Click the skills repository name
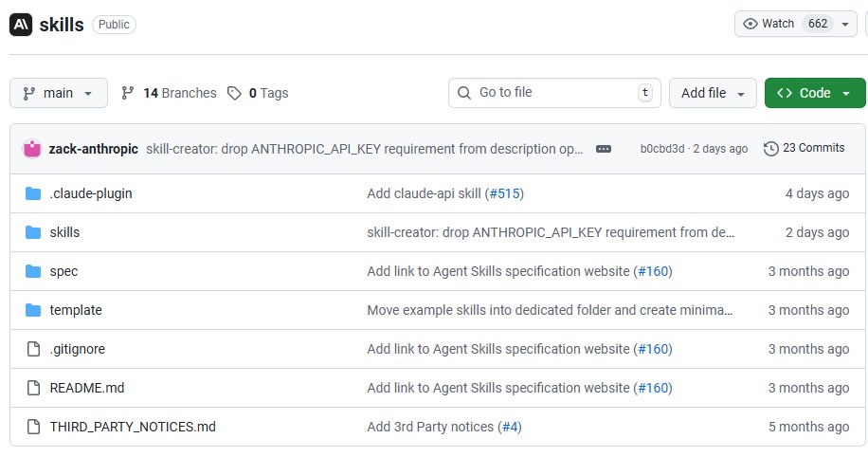The height and width of the screenshot is (457, 868). click(x=62, y=25)
